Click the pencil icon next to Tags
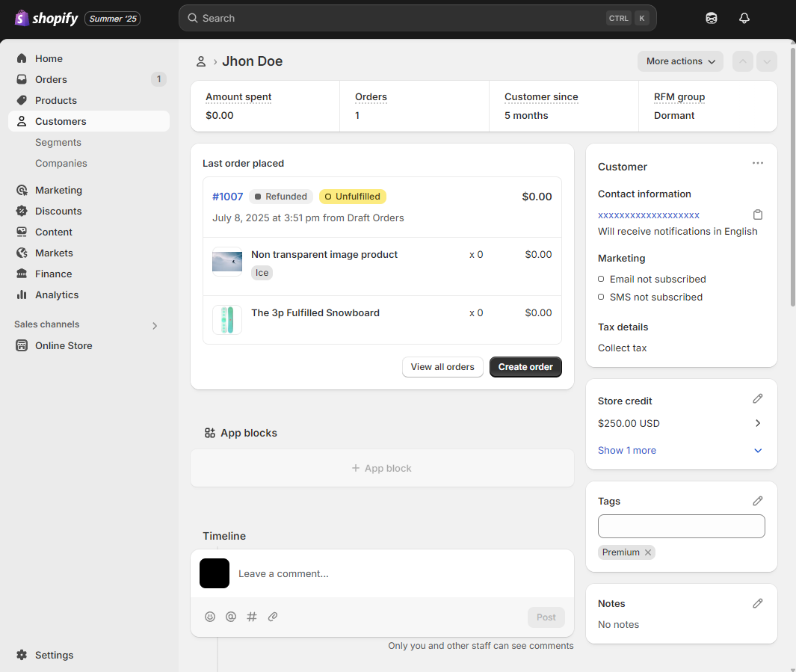Image resolution: width=796 pixels, height=672 pixels. (x=757, y=501)
